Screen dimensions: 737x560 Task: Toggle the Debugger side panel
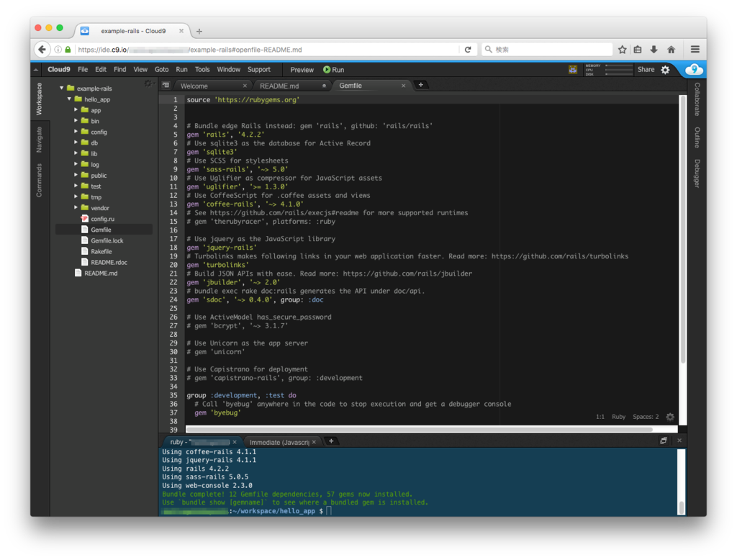697,173
